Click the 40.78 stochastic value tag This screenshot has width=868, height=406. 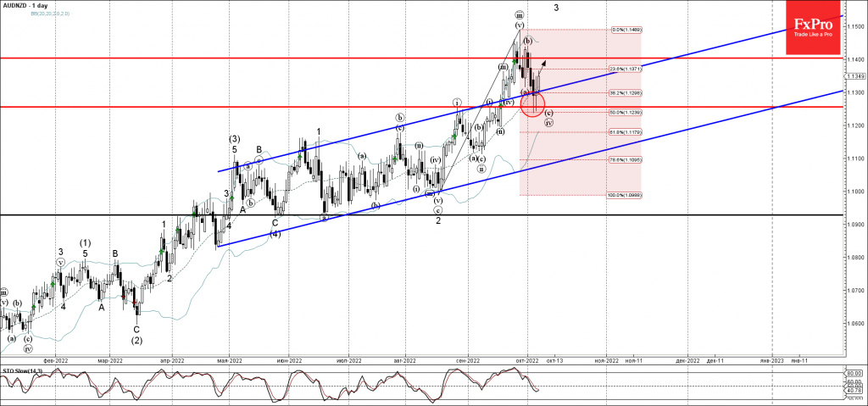854,389
